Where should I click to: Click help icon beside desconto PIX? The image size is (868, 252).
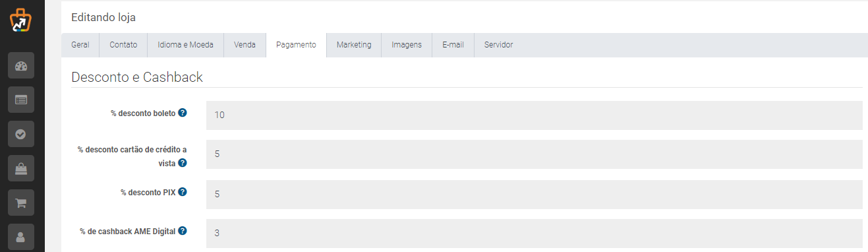point(183,192)
